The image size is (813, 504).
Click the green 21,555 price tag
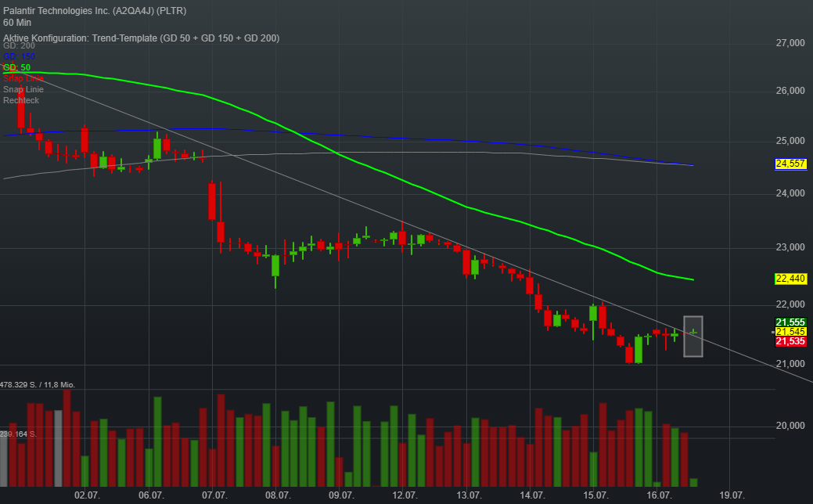pyautogui.click(x=790, y=322)
